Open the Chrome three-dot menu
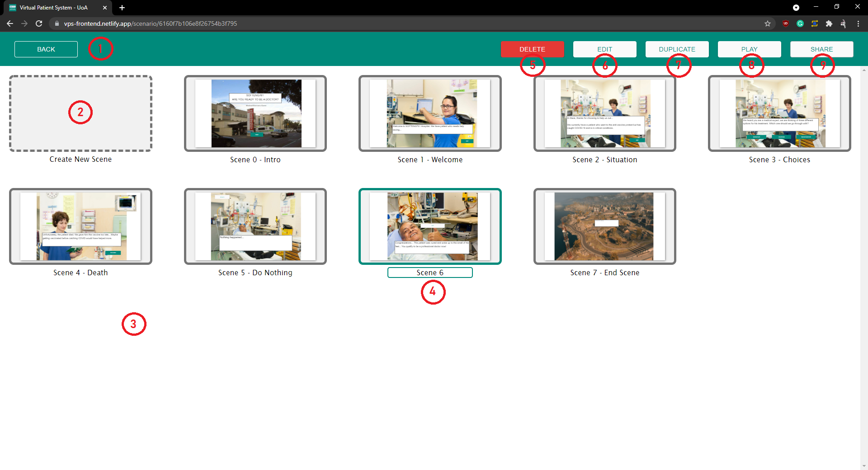 [858, 23]
